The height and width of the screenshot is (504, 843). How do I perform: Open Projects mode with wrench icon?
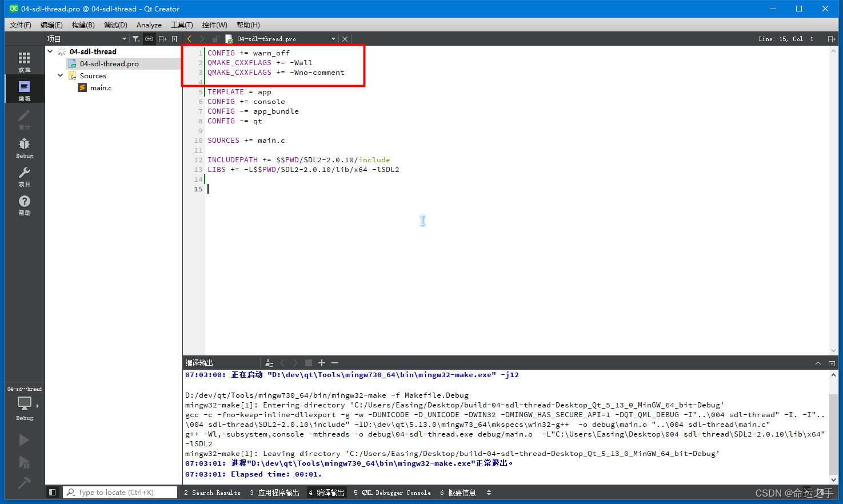(24, 176)
